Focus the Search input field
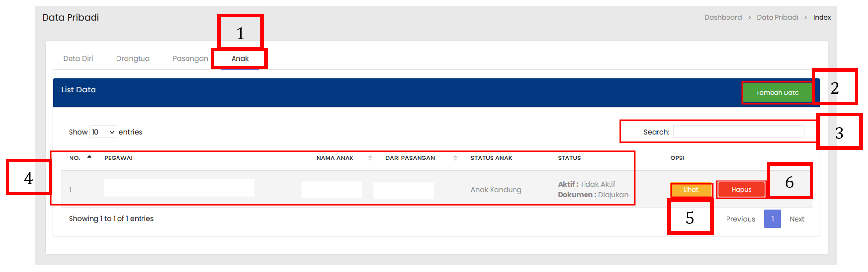The image size is (868, 272). click(738, 132)
